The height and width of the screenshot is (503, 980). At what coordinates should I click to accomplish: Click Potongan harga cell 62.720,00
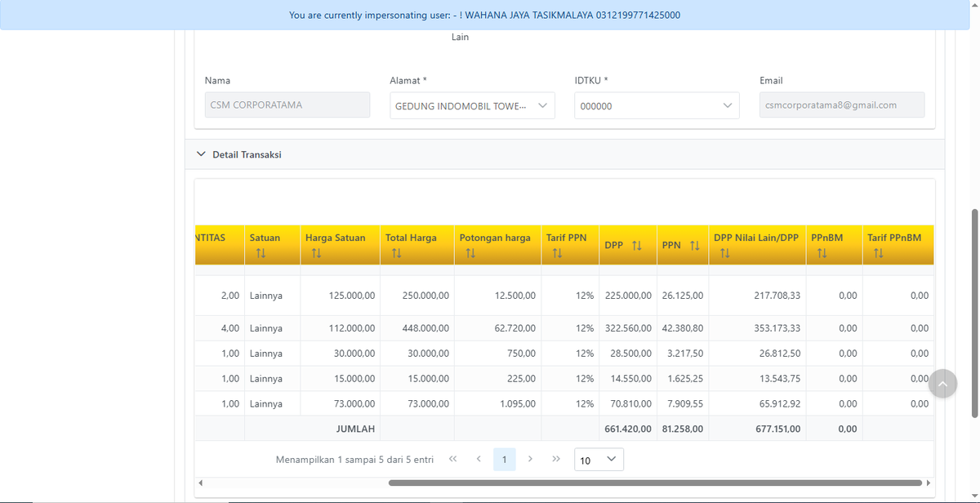(x=515, y=327)
